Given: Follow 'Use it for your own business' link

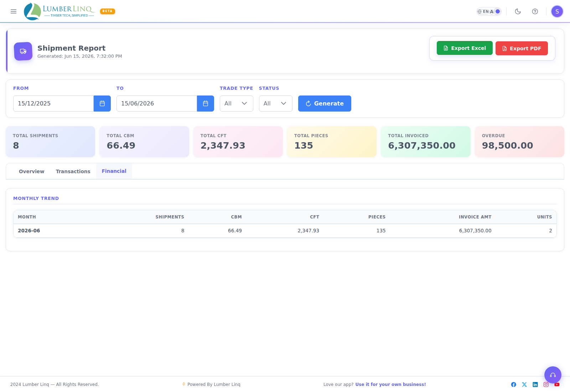Looking at the screenshot, I should 390,385.
